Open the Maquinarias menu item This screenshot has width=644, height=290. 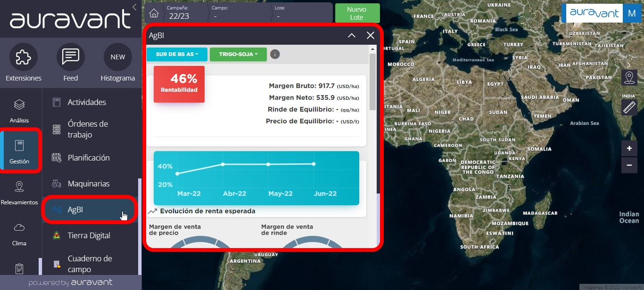90,184
